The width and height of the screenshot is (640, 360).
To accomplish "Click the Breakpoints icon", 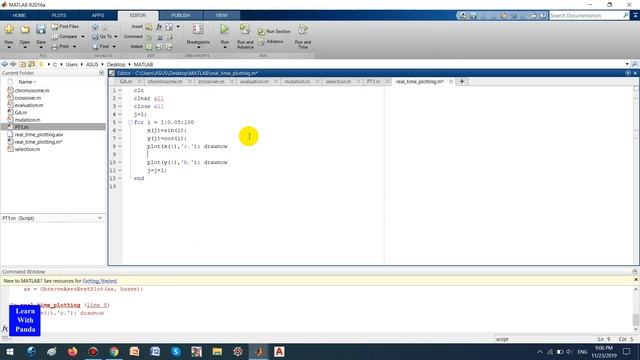I will pos(198,29).
